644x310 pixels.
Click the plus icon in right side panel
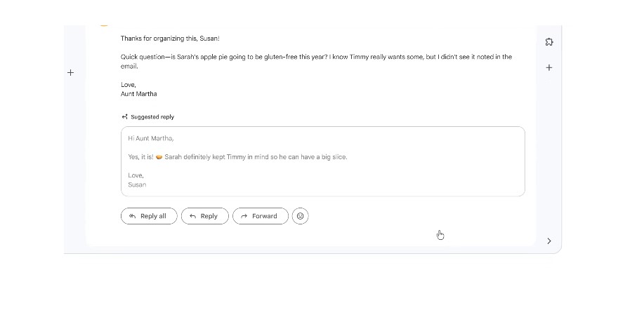(549, 67)
